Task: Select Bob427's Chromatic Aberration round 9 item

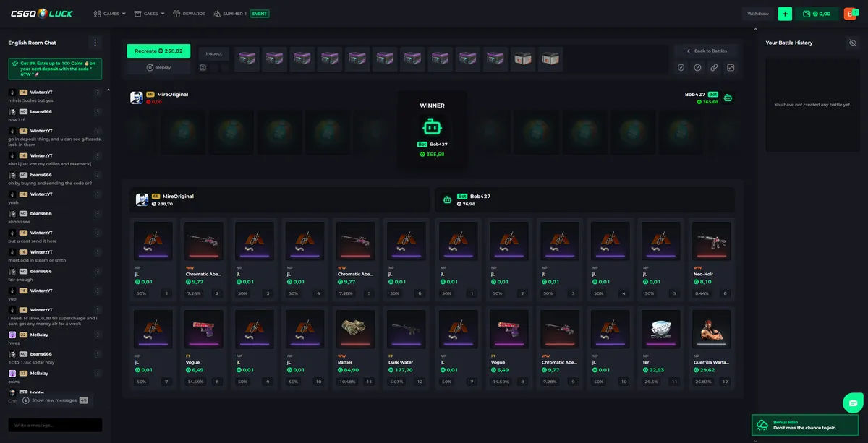Action: [559, 348]
